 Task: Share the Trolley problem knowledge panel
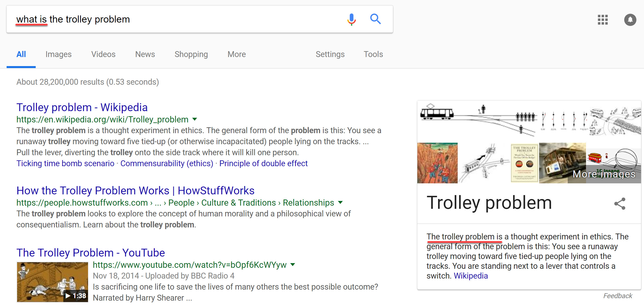point(620,203)
